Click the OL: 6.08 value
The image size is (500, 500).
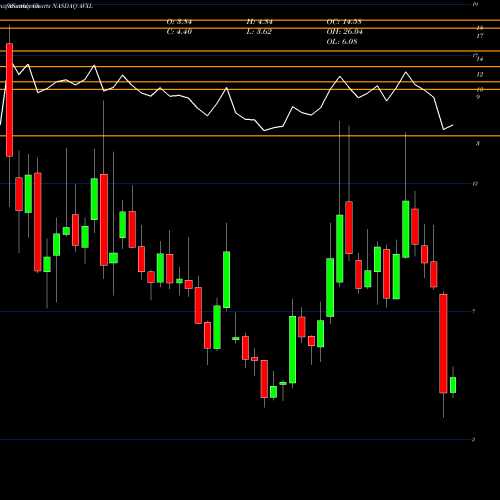pos(342,42)
